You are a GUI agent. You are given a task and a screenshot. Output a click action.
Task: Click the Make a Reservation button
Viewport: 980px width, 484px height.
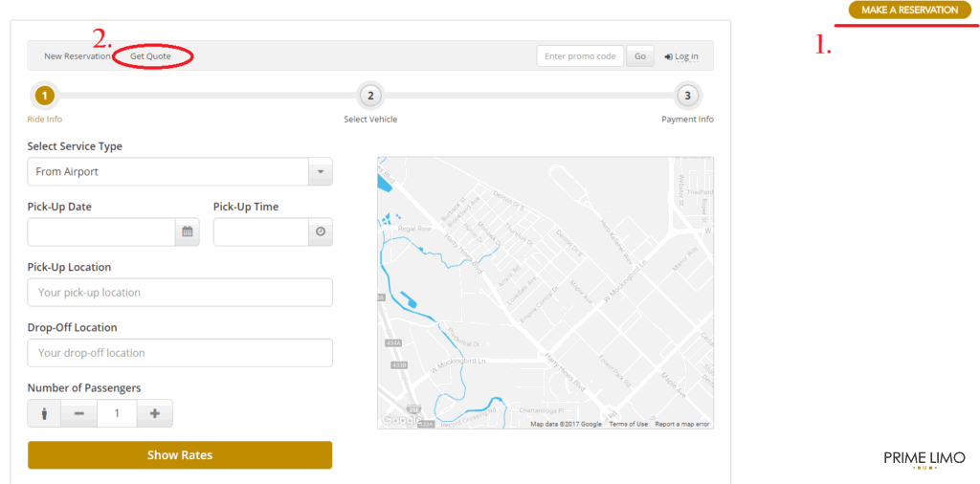[909, 11]
